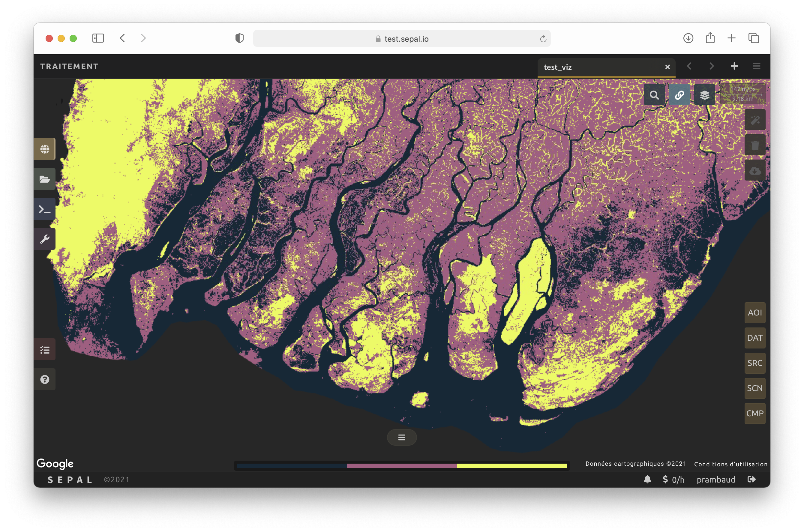Click the Google logo on map
This screenshot has height=532, width=804.
tap(55, 463)
